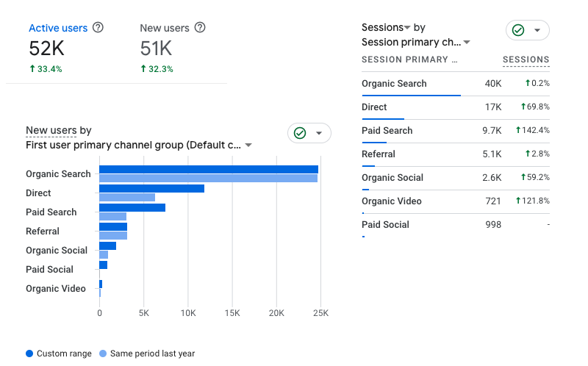Click the 69.8% change for Direct

(x=535, y=107)
